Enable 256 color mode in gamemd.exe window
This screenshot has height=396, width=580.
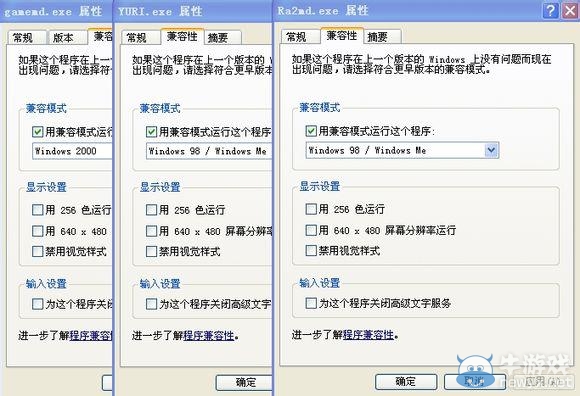tap(37, 210)
